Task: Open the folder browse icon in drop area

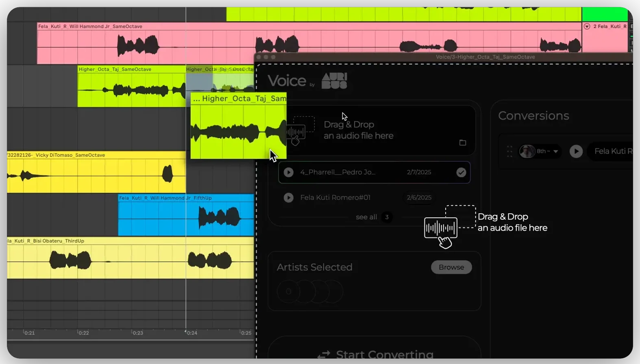Action: [x=463, y=143]
